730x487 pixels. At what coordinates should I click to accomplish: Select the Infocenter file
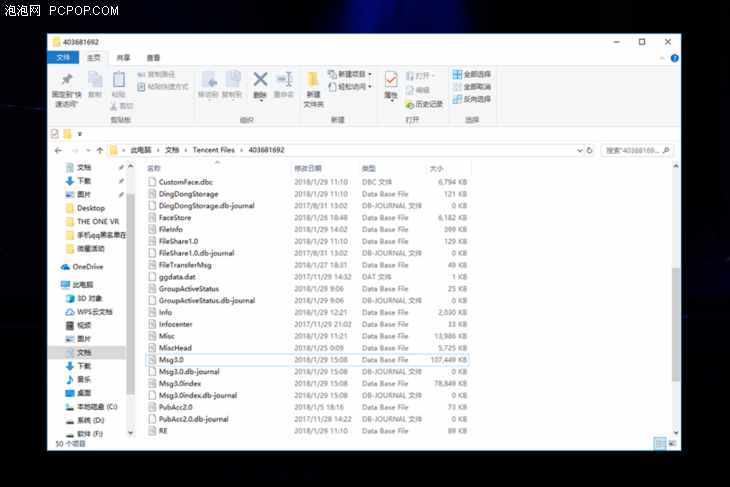click(x=175, y=325)
